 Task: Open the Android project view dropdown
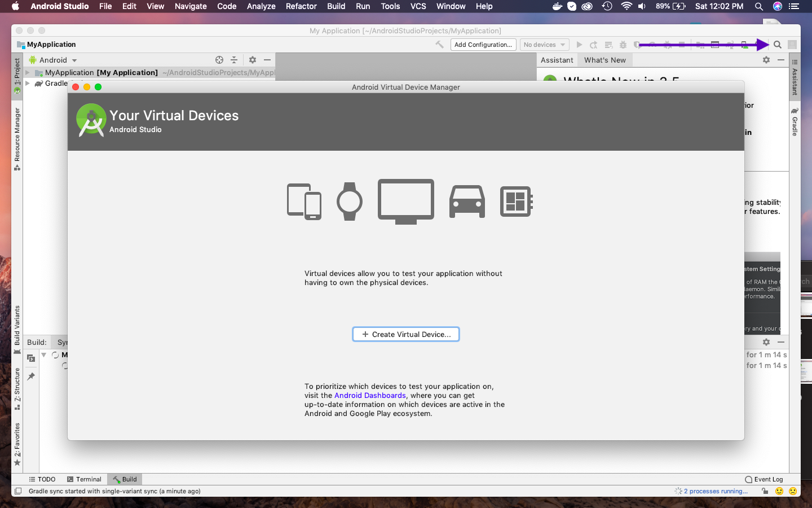click(54, 60)
